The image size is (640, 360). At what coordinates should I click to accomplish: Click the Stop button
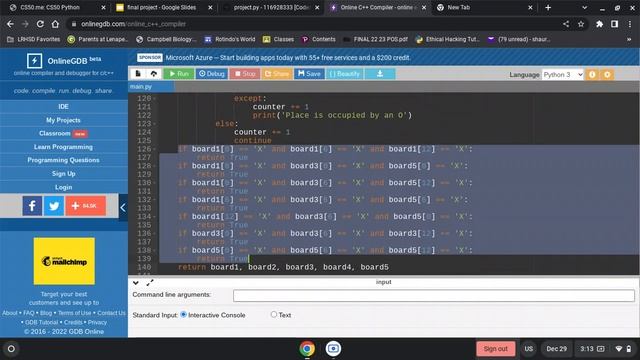click(245, 74)
